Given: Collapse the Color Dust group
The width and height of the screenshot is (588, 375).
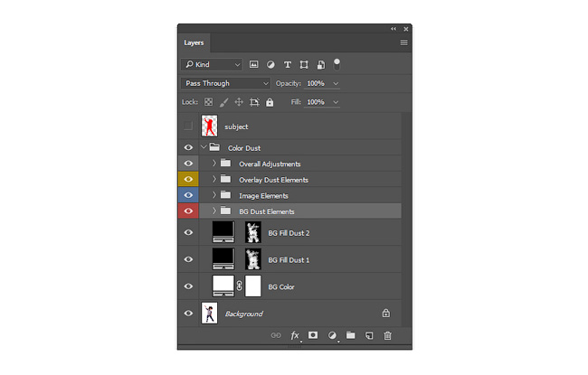Looking at the screenshot, I should (x=204, y=147).
